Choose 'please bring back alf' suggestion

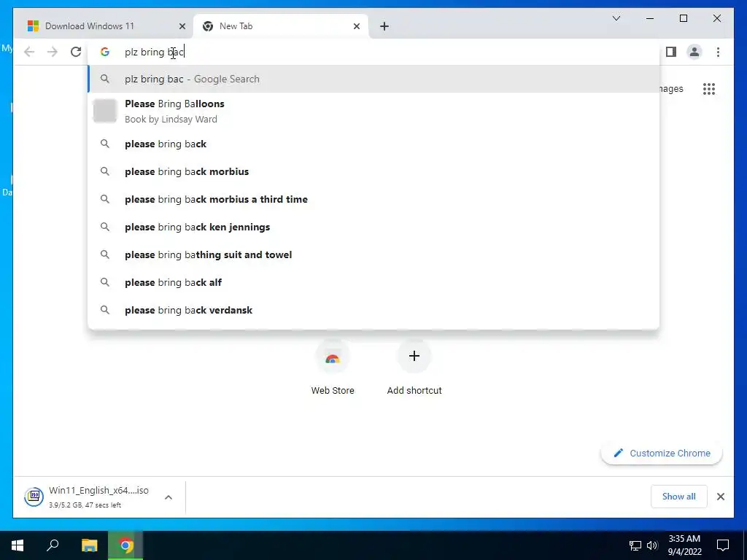tap(373, 282)
